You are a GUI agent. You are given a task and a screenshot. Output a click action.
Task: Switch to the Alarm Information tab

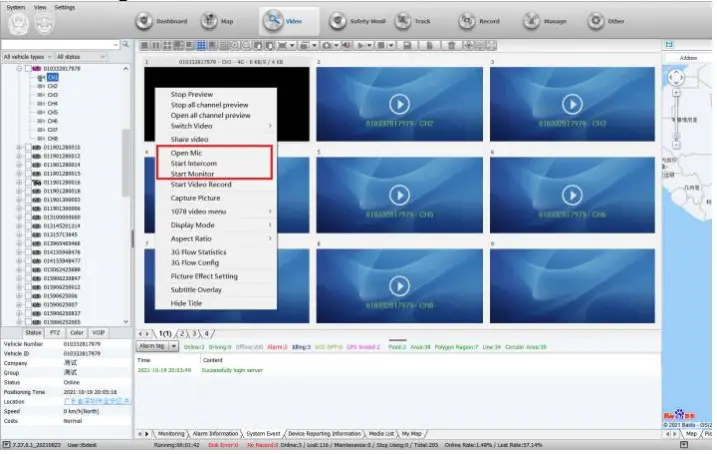(215, 433)
